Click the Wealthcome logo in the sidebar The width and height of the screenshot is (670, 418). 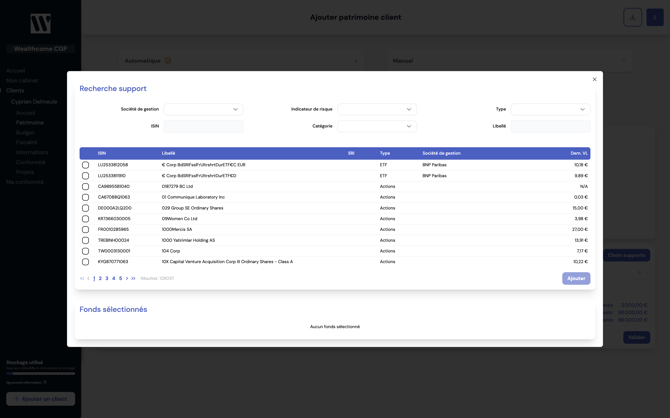click(x=40, y=24)
